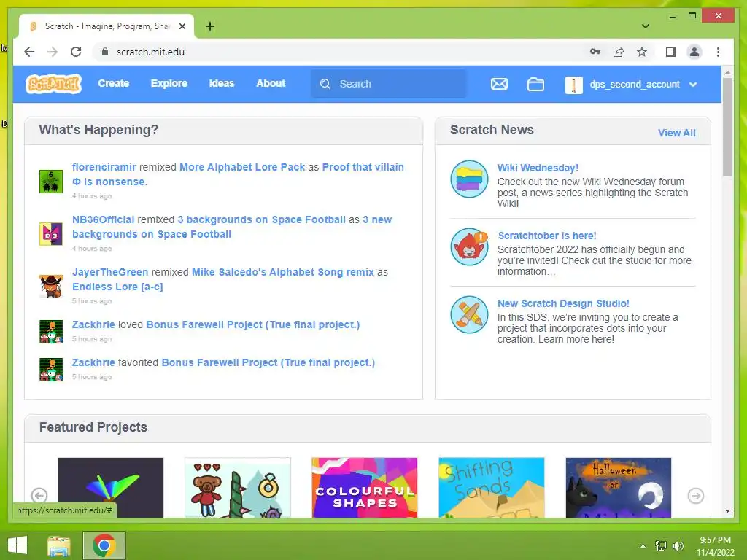Click Wiki Wednesday news icon
The image size is (747, 560).
pos(469,179)
